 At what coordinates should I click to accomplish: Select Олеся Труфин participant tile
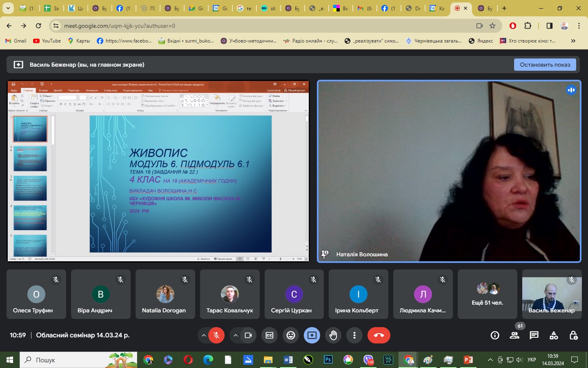click(36, 294)
